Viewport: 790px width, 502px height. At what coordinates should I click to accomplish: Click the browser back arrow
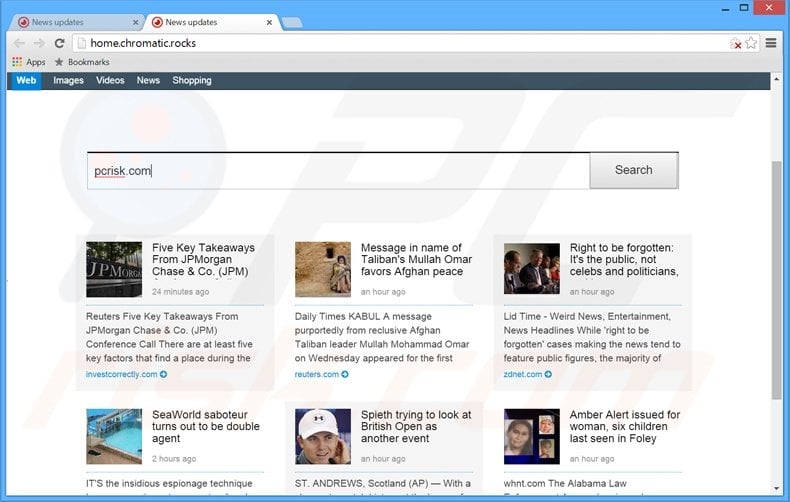tap(19, 43)
